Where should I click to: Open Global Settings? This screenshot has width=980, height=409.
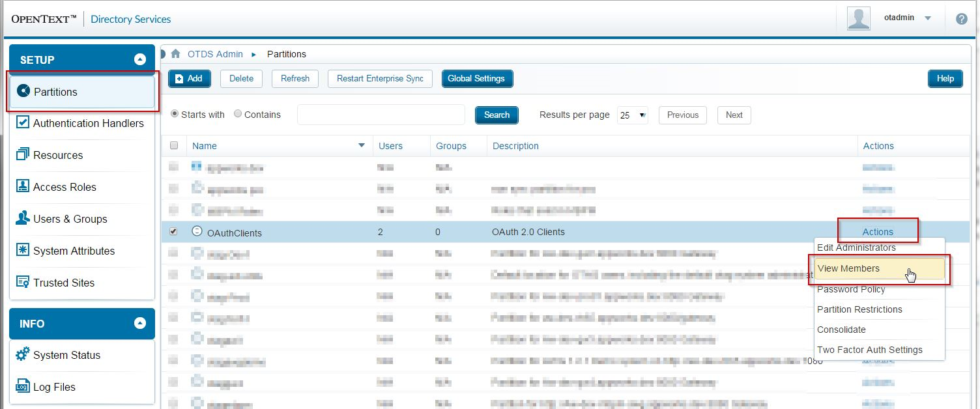tap(477, 79)
